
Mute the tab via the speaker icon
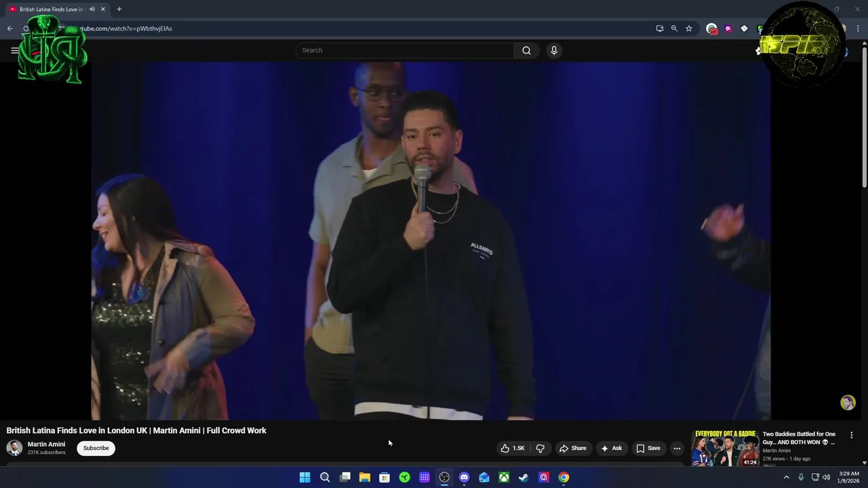coord(92,9)
